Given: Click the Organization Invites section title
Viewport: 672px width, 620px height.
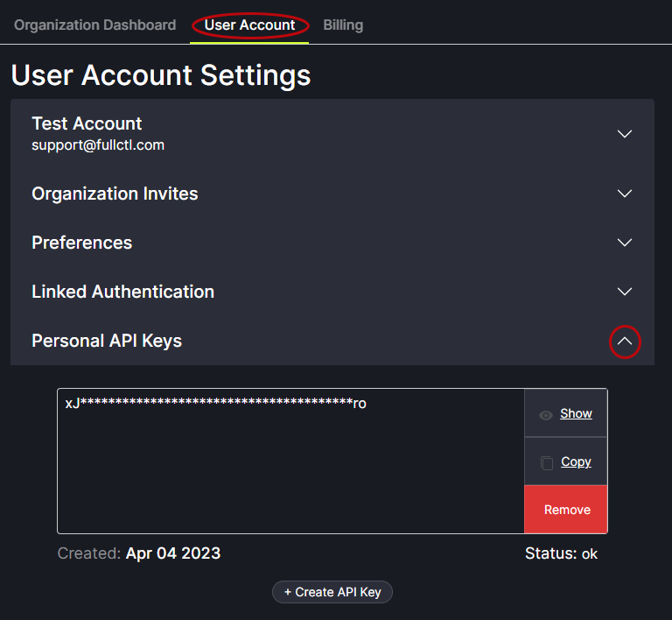Looking at the screenshot, I should click(115, 194).
